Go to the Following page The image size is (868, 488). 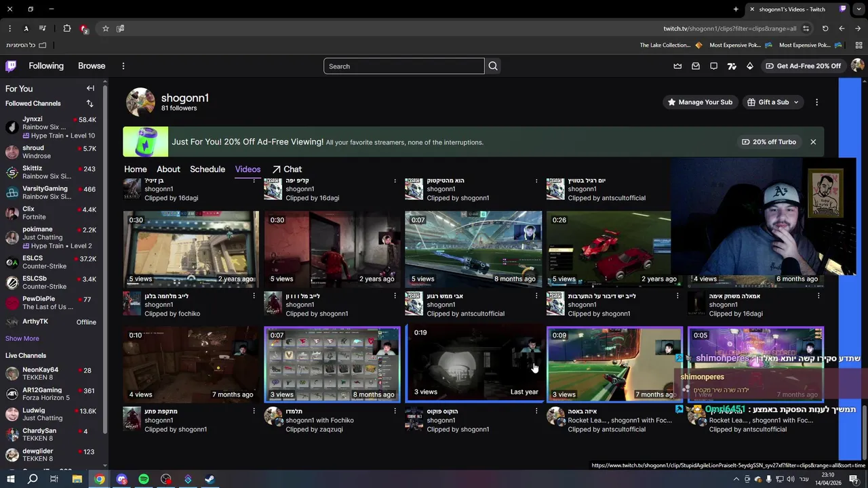tap(46, 66)
